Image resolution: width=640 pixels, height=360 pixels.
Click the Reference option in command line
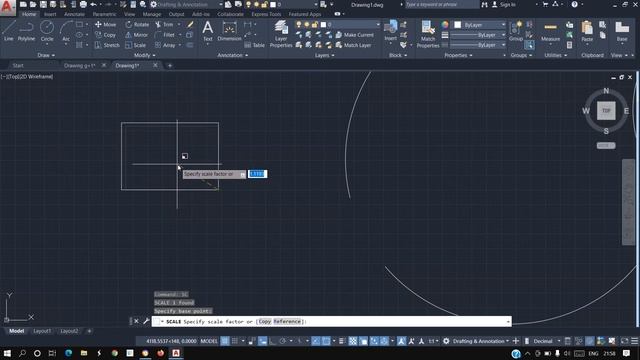(287, 322)
